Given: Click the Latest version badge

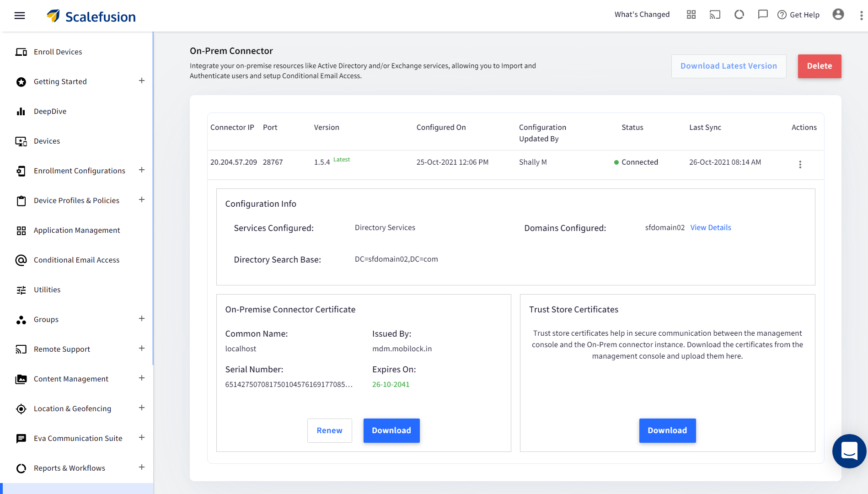Looking at the screenshot, I should tap(342, 160).
